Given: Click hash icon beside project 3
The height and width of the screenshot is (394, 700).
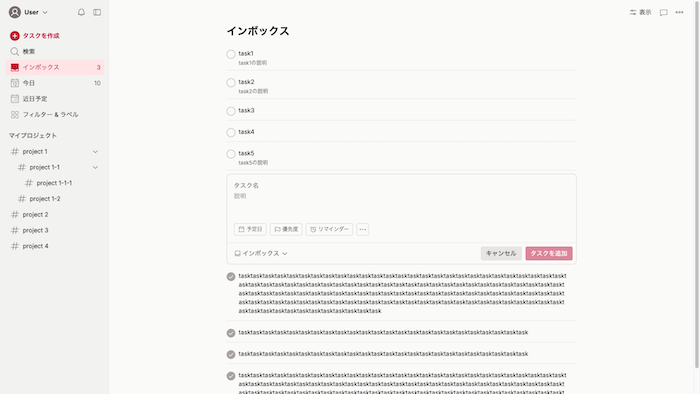Looking at the screenshot, I should (x=15, y=230).
